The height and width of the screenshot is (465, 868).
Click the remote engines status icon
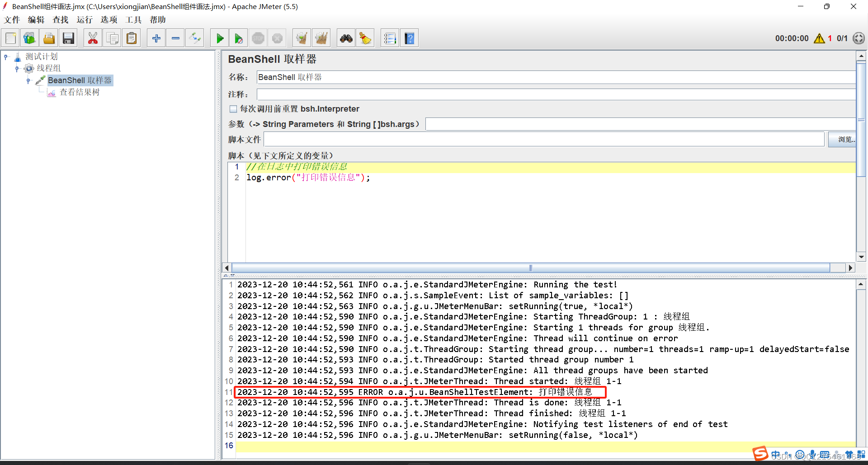(x=859, y=38)
